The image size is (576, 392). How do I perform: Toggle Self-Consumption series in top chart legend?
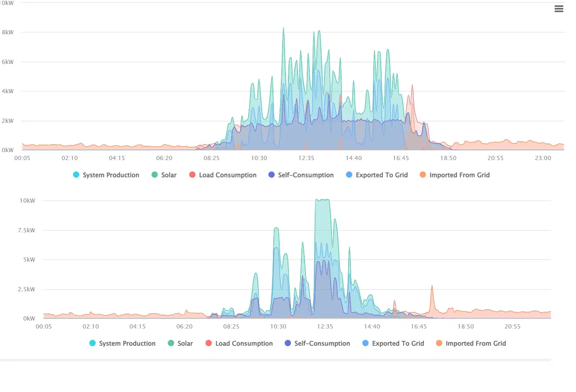pyautogui.click(x=301, y=175)
